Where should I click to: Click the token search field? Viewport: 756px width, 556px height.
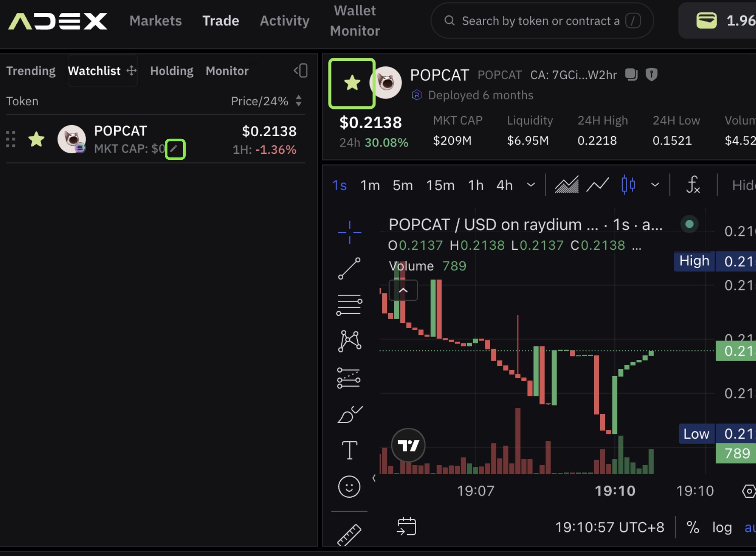pyautogui.click(x=540, y=21)
